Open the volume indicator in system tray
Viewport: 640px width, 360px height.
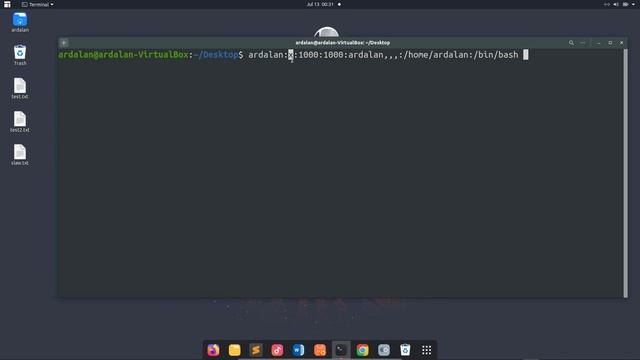pyautogui.click(x=616, y=4)
